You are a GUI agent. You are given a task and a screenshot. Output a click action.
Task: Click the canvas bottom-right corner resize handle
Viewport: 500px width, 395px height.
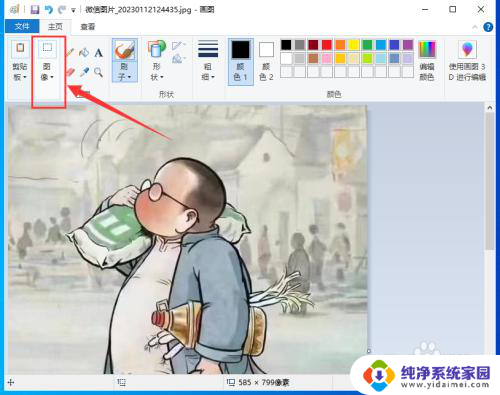pos(369,351)
